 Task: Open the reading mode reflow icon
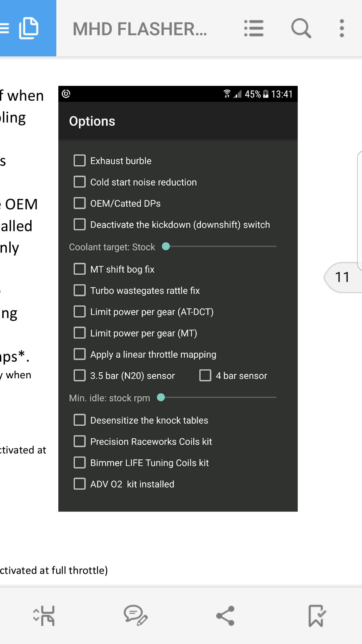tap(44, 616)
